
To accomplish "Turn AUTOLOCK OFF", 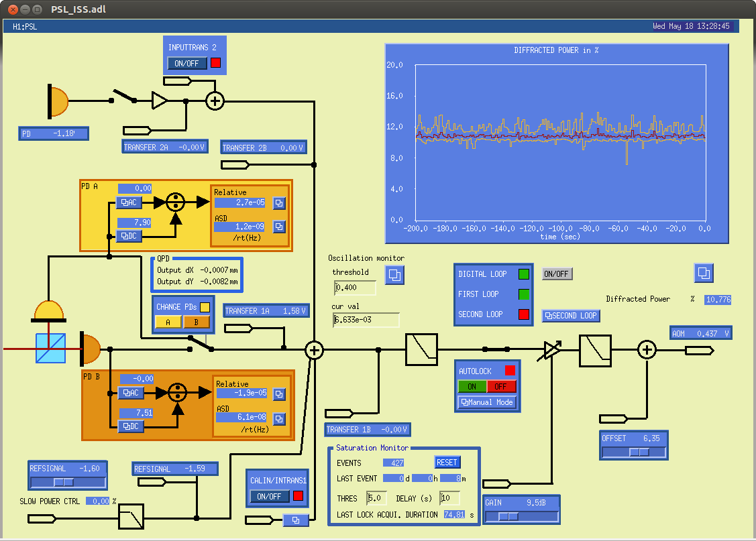I will point(501,386).
